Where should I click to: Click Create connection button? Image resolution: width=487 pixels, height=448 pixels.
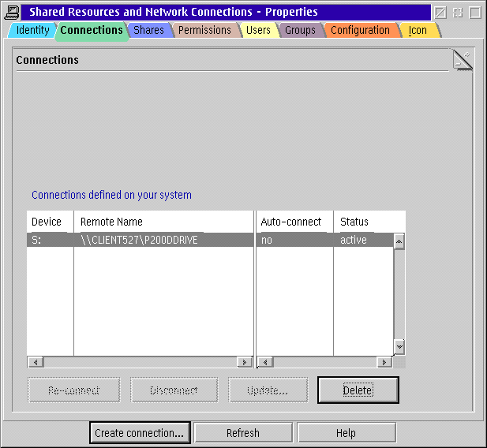click(x=140, y=433)
